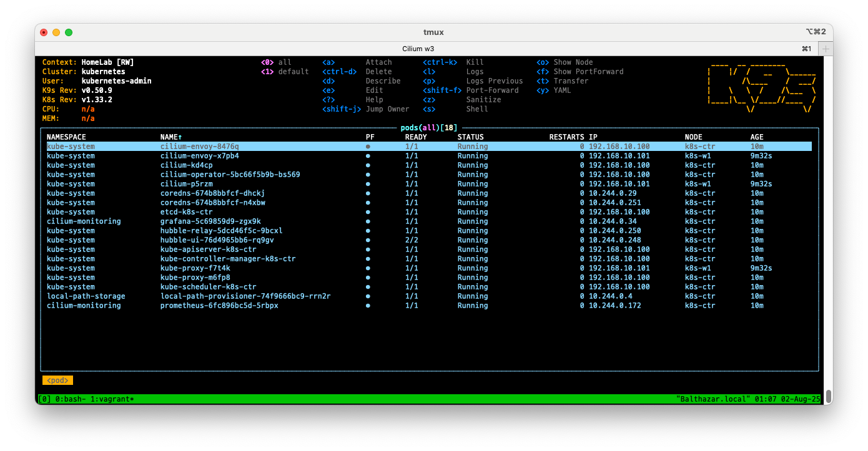Click IP address 10.244.0.172
Screen dimensions: 868x451
point(615,306)
